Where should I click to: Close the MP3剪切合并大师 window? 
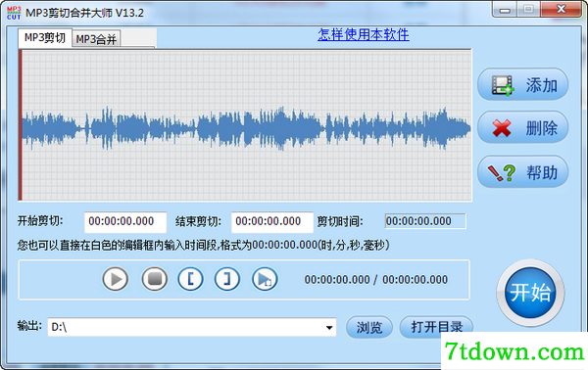[x=561, y=10]
